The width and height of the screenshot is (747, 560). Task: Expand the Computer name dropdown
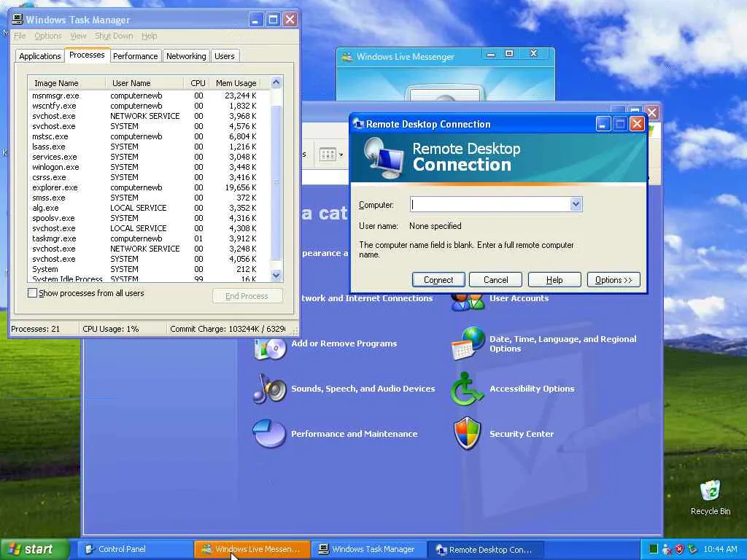[x=576, y=204]
